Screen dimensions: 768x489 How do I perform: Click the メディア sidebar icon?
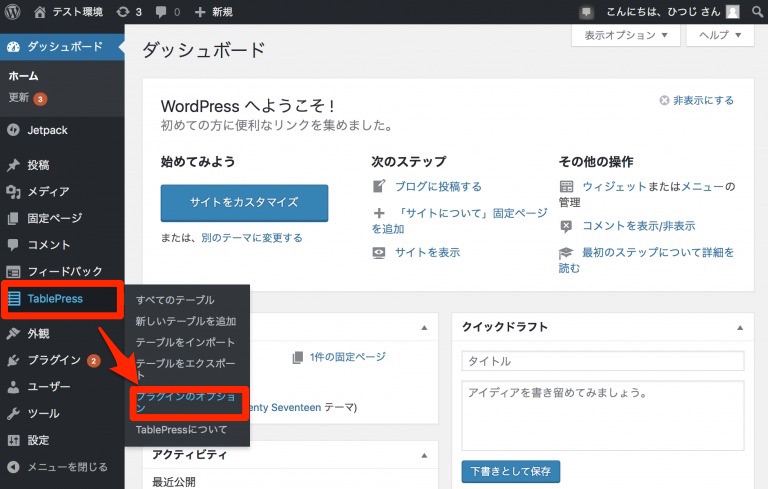tap(14, 192)
